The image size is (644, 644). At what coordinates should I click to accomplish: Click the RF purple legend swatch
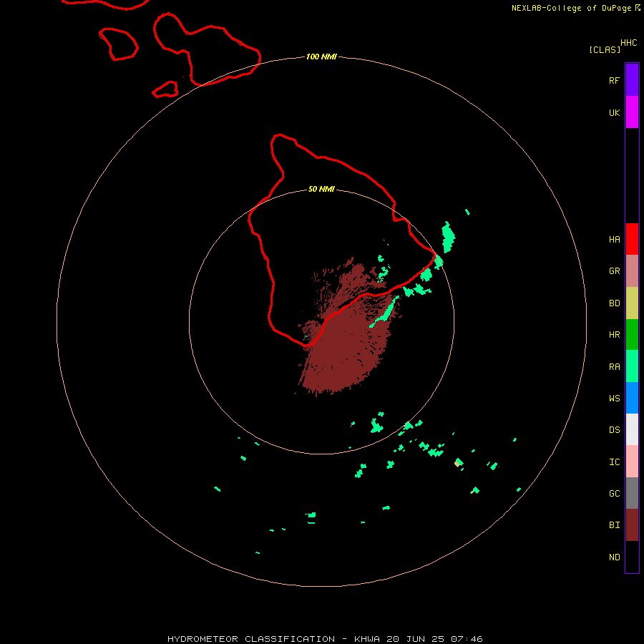tap(632, 80)
